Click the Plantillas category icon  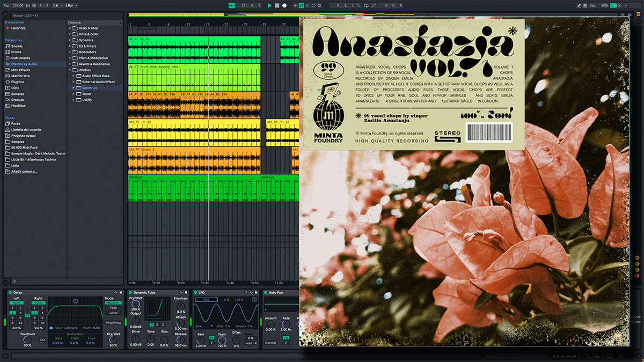pos(8,106)
